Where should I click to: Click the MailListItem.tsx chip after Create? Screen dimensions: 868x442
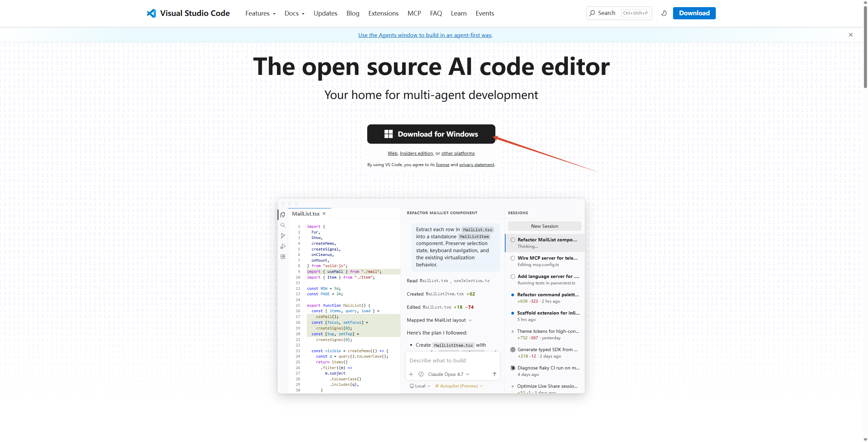453,345
